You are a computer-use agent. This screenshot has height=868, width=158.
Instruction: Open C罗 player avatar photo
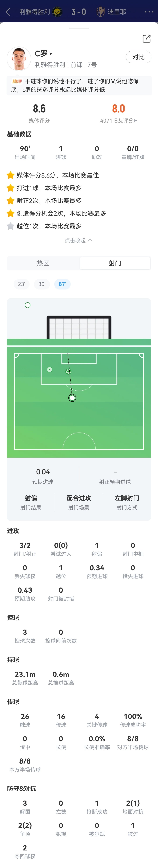click(x=19, y=59)
